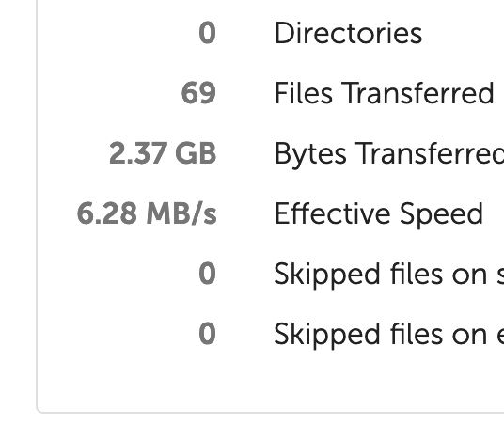Click the first Skipped files label
Screen dimensions: 504x425
[x=389, y=275]
